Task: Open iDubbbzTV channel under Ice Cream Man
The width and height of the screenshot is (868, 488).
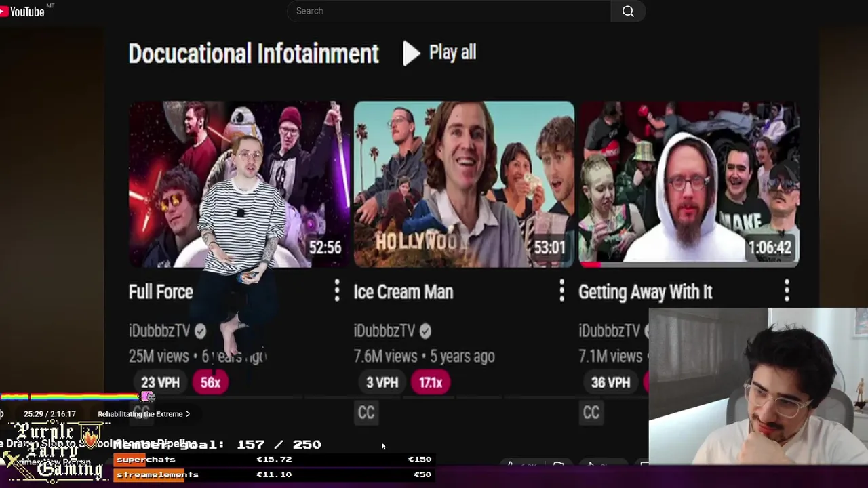Action: (x=384, y=331)
